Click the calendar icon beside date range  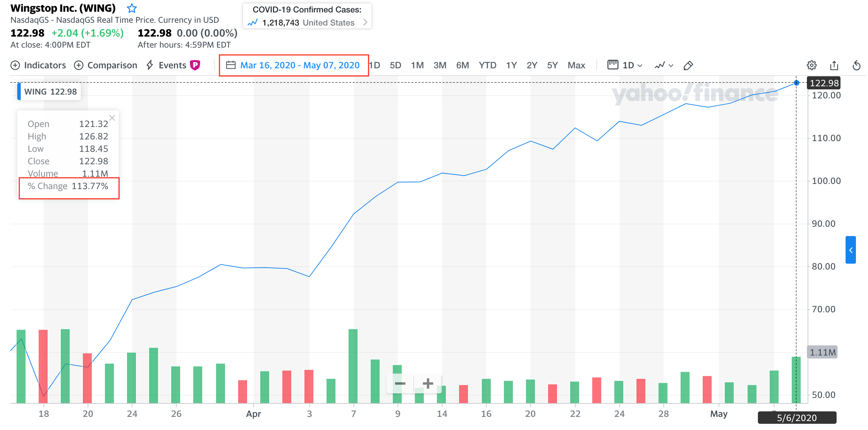231,65
